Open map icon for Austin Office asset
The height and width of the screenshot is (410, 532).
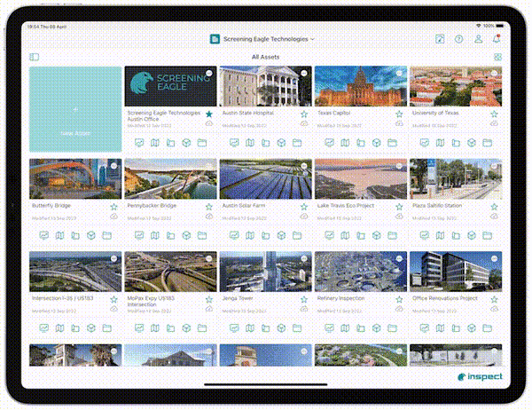point(154,143)
